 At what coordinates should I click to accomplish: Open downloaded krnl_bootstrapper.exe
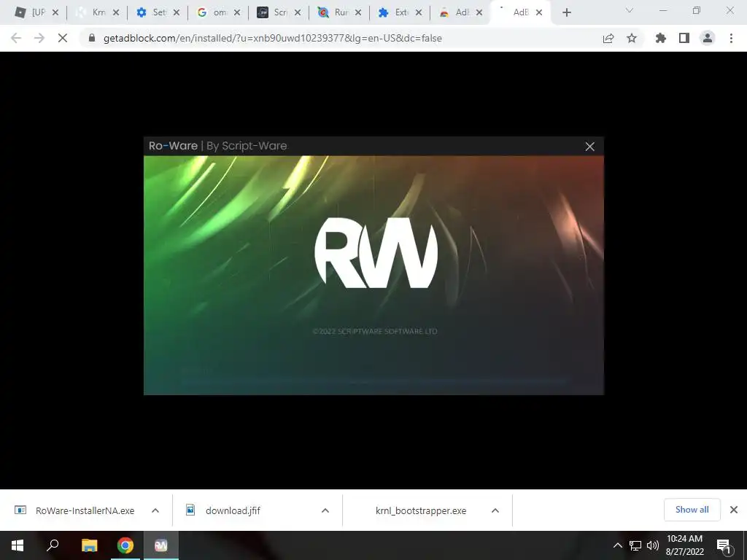coord(420,510)
